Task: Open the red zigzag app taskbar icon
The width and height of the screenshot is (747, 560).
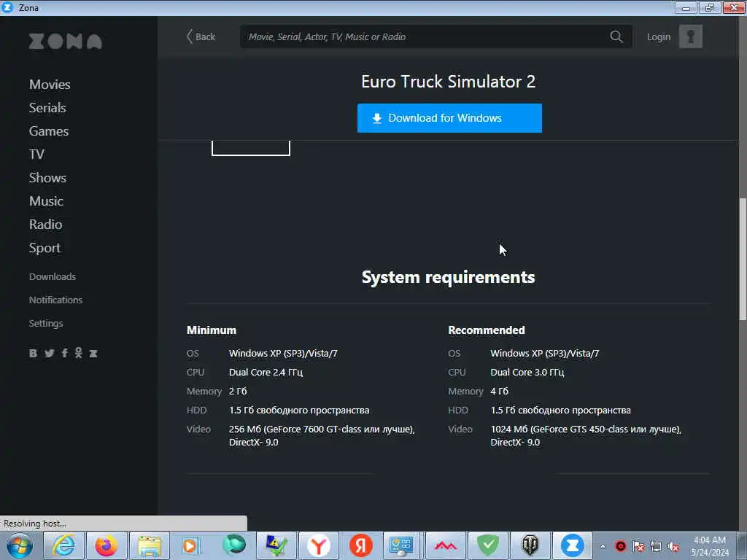Action: 446,545
